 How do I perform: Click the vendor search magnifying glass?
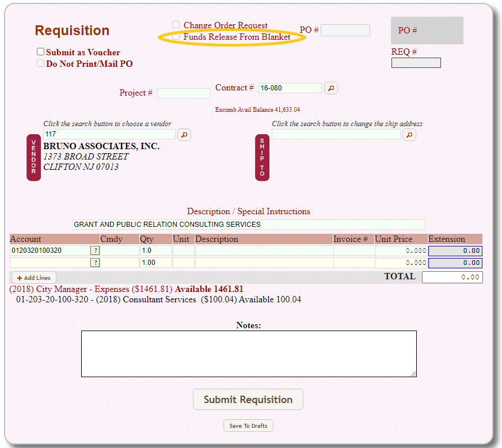pos(184,134)
